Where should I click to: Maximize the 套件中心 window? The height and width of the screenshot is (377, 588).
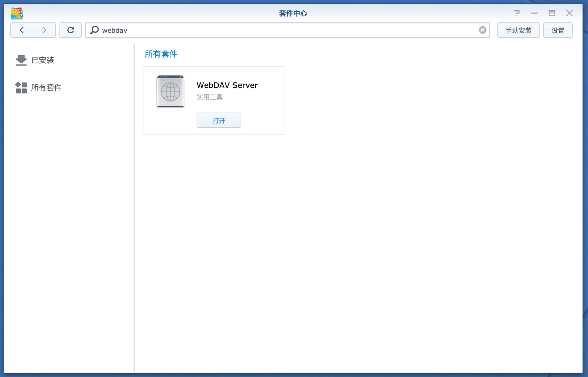tap(552, 13)
